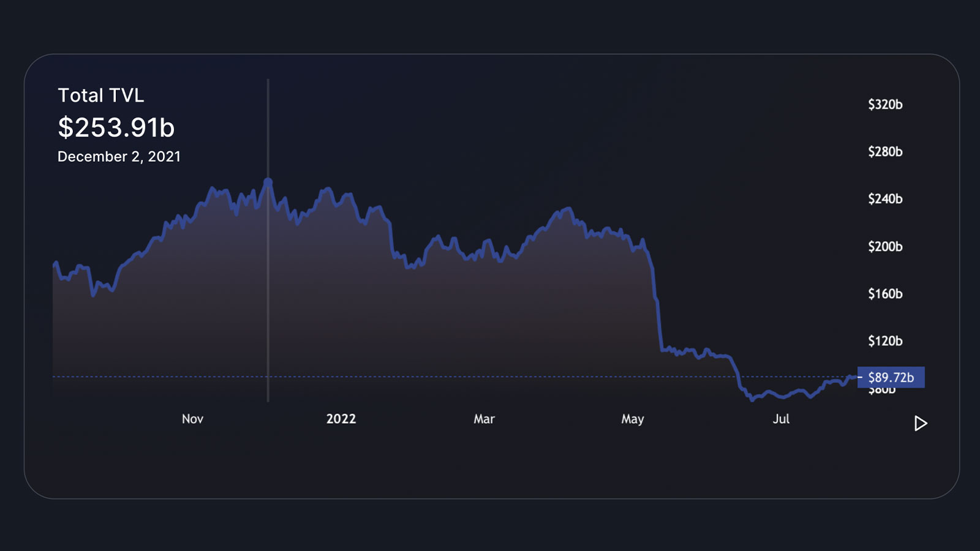
Task: Click the $253.91b value readout
Action: click(116, 127)
